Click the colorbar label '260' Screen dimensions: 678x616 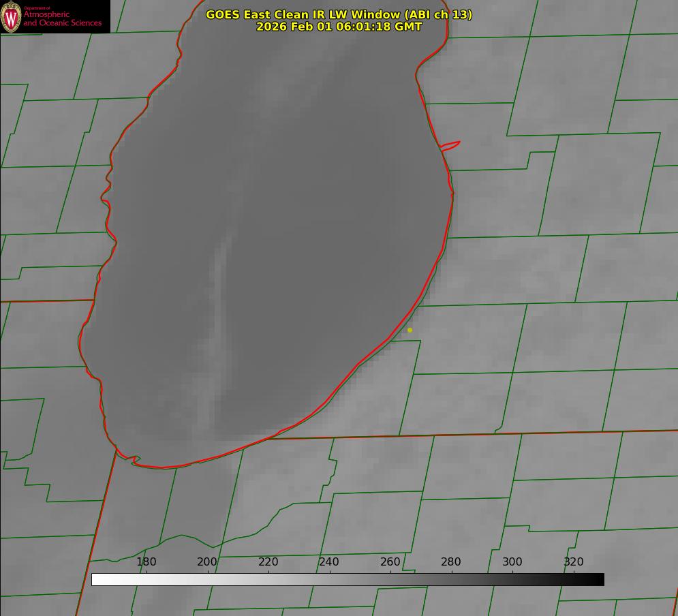(x=390, y=561)
